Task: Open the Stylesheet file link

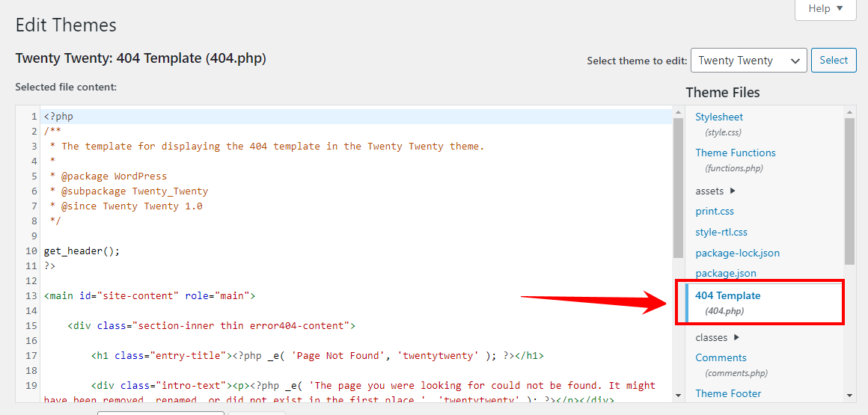Action: (x=718, y=117)
